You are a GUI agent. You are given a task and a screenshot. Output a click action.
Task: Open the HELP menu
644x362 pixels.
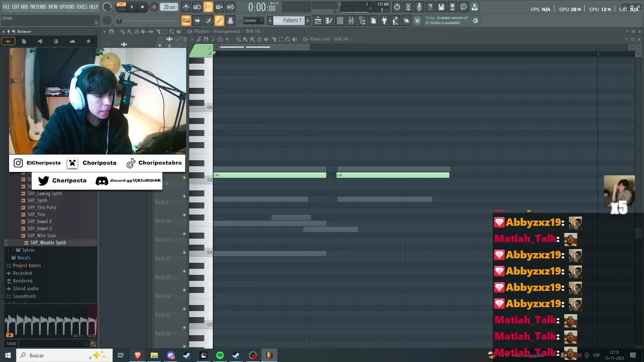(x=94, y=7)
